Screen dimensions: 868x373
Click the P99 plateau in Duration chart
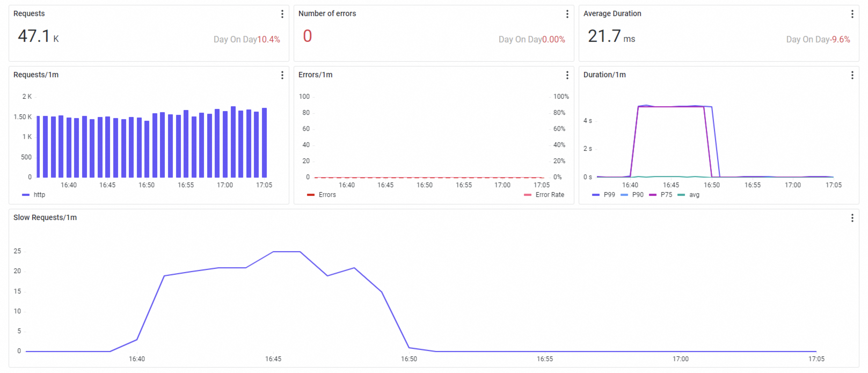point(708,107)
